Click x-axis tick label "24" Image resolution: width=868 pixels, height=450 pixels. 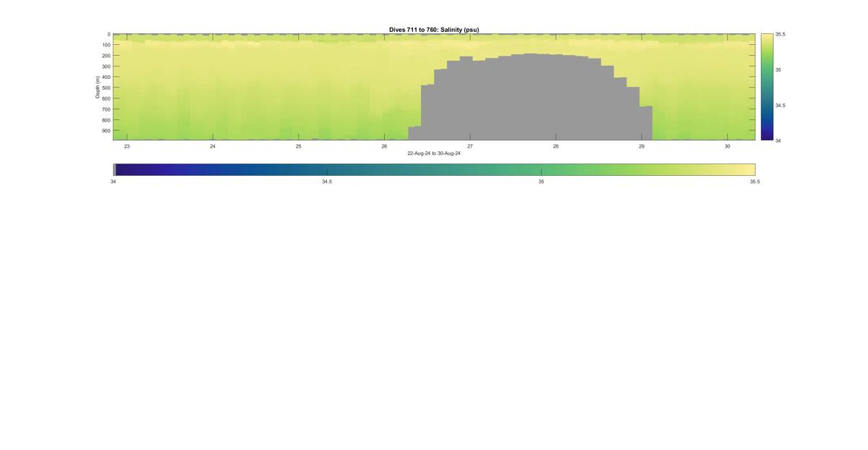213,146
